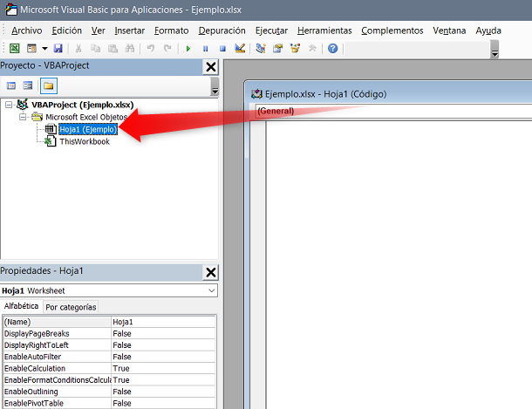Click the EnableOutlining property name

31,392
